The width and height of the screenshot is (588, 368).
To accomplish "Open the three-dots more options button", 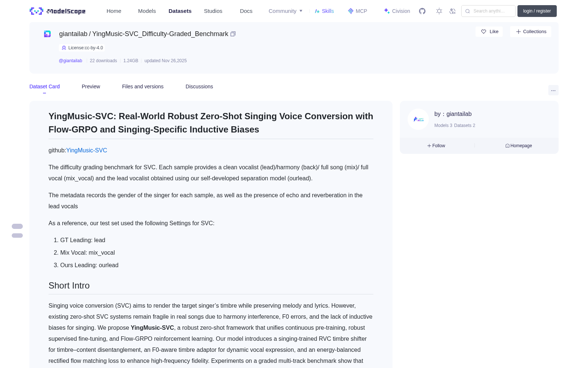I will [553, 90].
